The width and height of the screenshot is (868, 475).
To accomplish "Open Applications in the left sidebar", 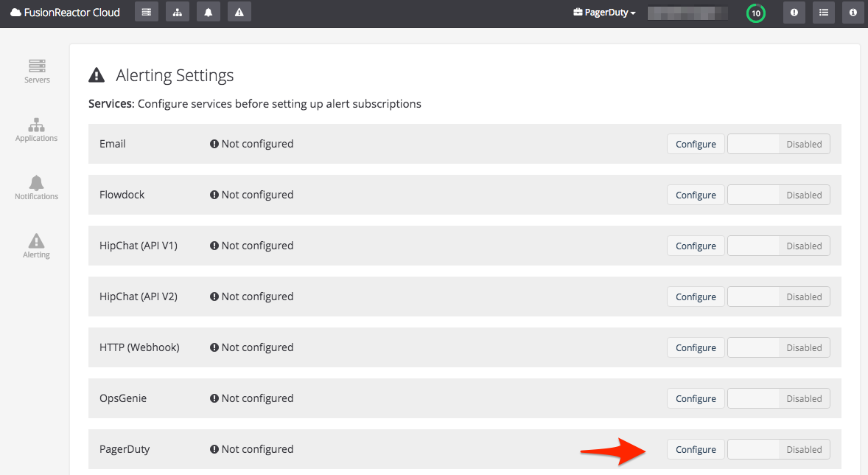I will point(36,130).
